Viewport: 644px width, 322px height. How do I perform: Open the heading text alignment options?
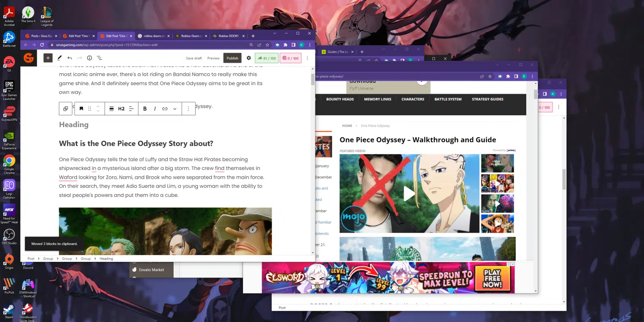(x=131, y=109)
